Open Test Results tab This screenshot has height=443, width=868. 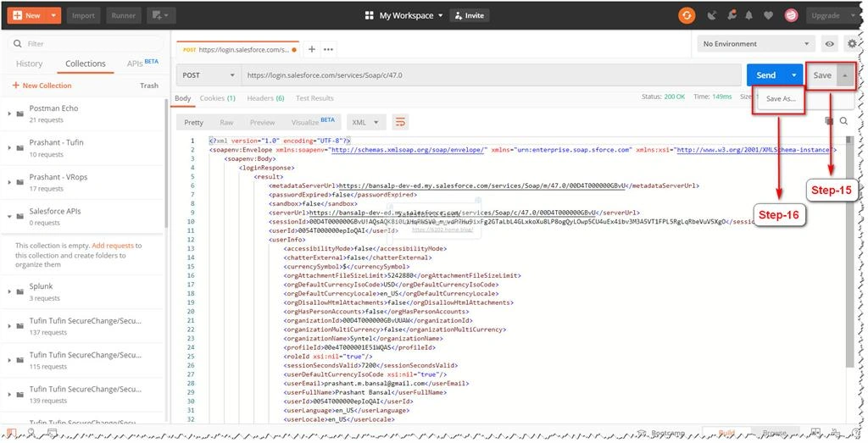[x=314, y=98]
